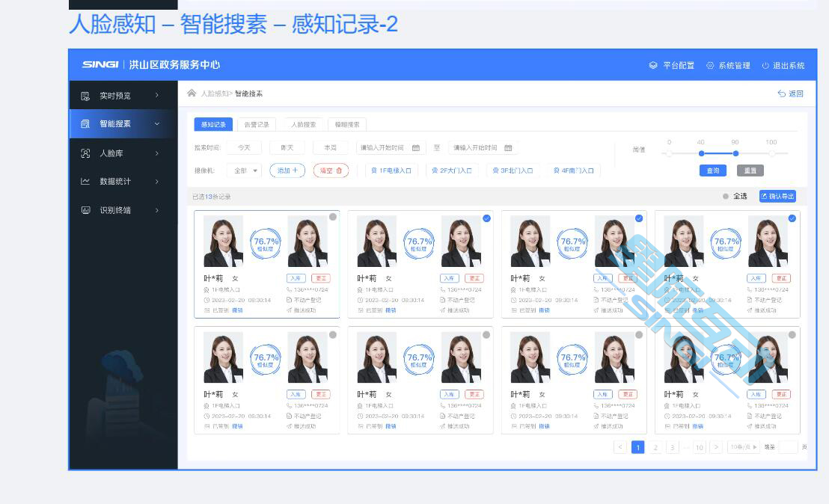Click camera icon beside 2F大门入口 tag
This screenshot has width=829, height=504.
[435, 170]
